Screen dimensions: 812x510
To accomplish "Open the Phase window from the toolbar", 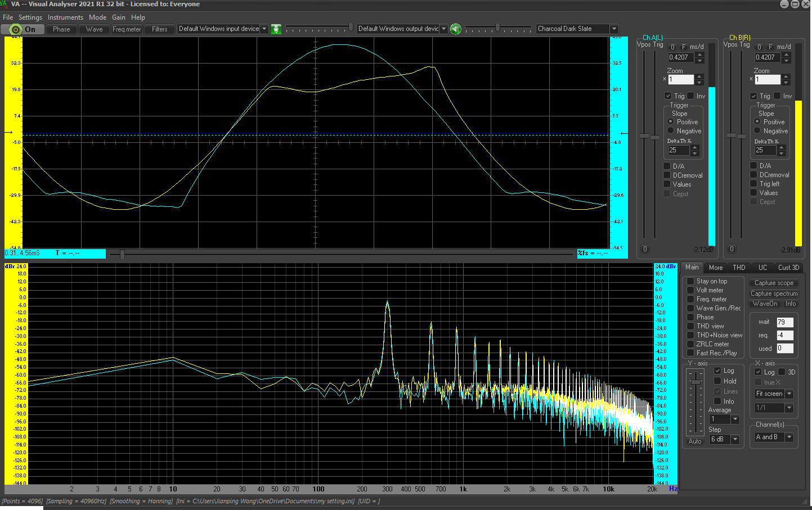I will point(61,29).
